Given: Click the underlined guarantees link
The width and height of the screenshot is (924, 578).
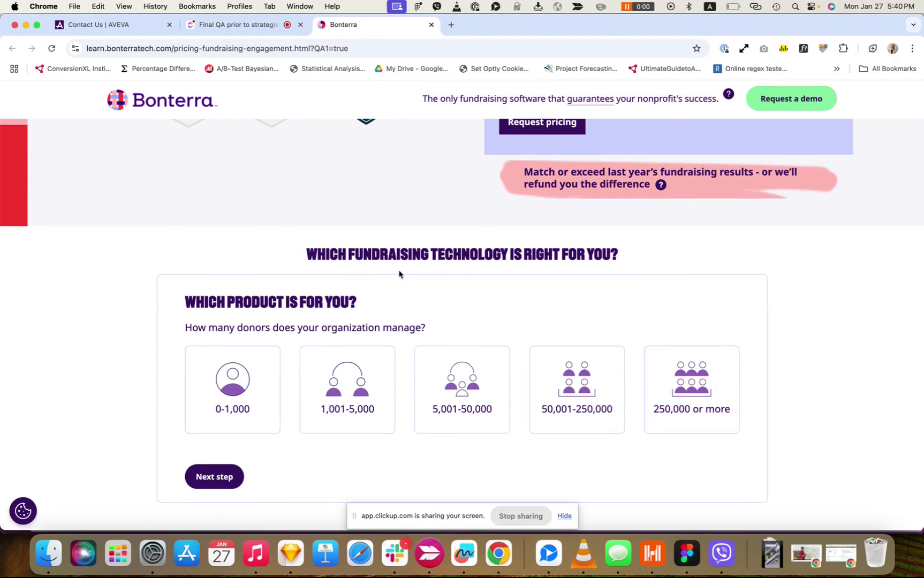Looking at the screenshot, I should tap(590, 98).
